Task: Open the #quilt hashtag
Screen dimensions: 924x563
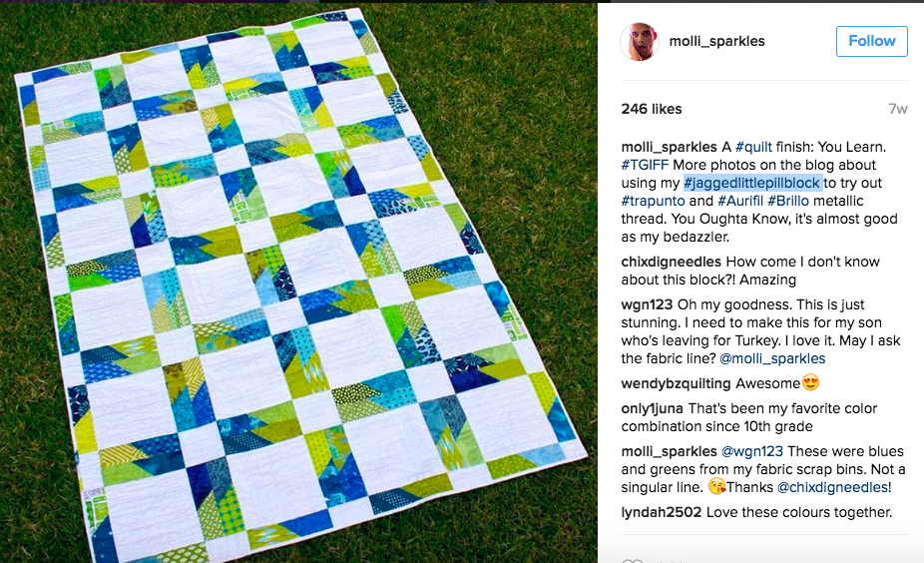Action: [753, 147]
